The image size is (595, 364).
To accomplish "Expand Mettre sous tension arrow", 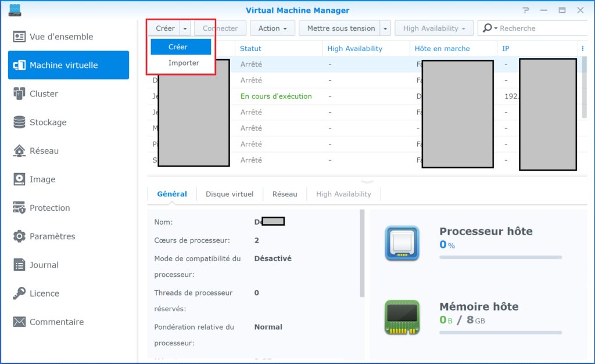I will pyautogui.click(x=385, y=28).
